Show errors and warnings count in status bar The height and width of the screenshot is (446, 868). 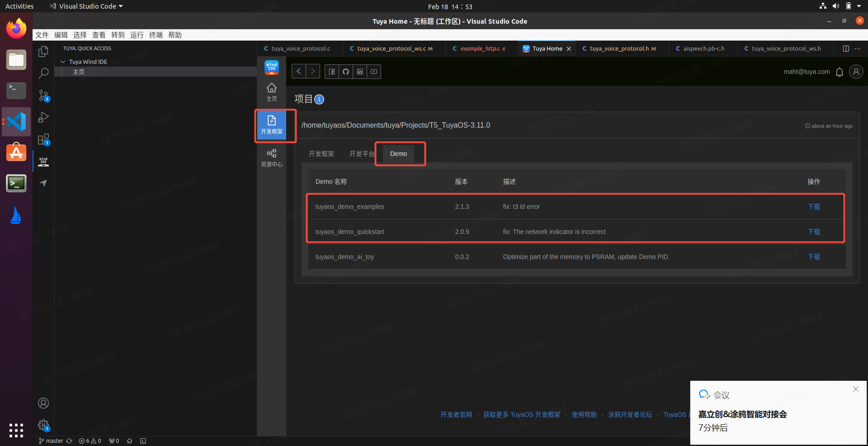[90, 441]
